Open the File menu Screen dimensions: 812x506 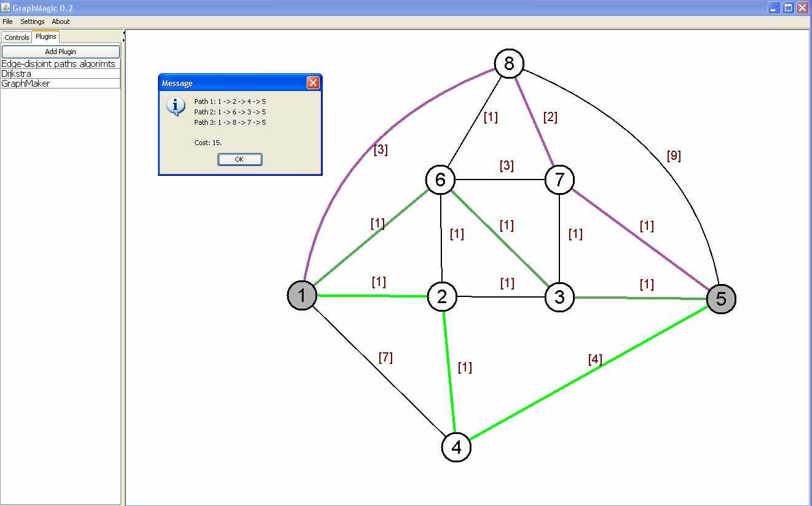tap(7, 22)
